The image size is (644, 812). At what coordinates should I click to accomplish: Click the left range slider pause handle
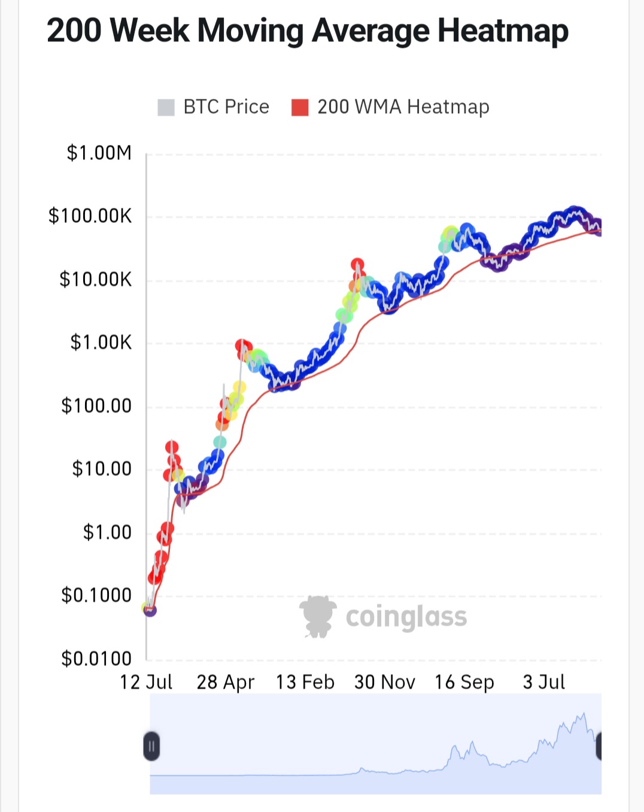[x=152, y=746]
